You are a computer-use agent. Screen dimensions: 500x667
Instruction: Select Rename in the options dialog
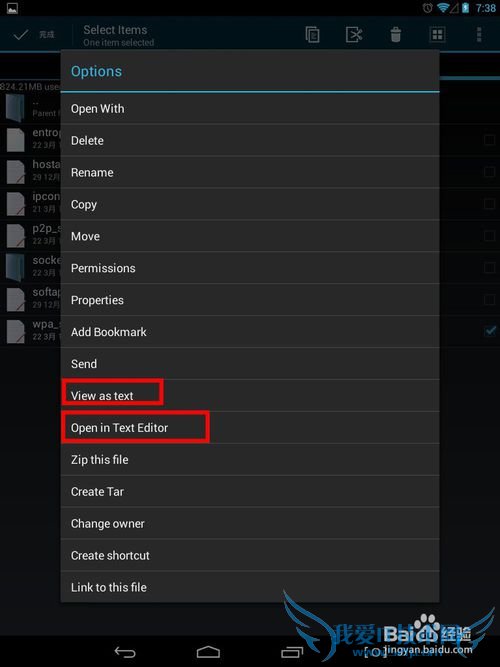click(250, 172)
